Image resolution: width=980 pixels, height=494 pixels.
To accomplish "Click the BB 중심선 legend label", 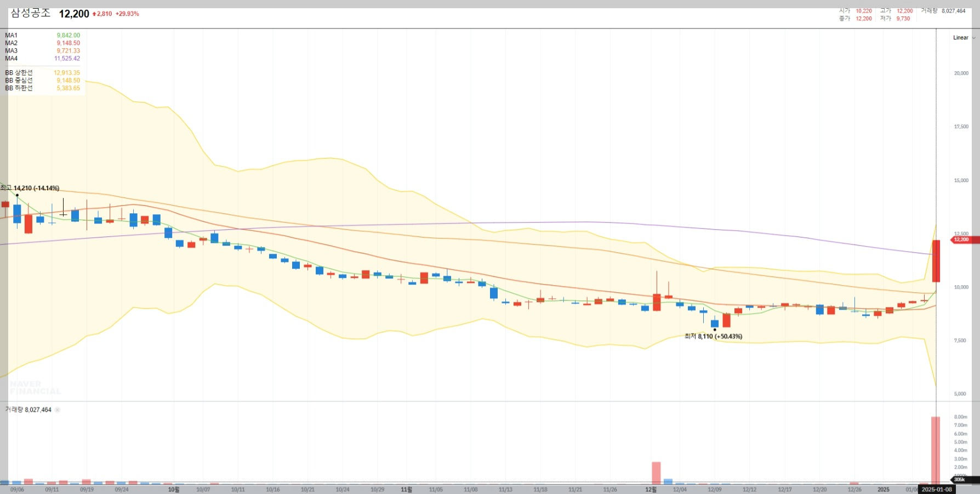I will (19, 81).
